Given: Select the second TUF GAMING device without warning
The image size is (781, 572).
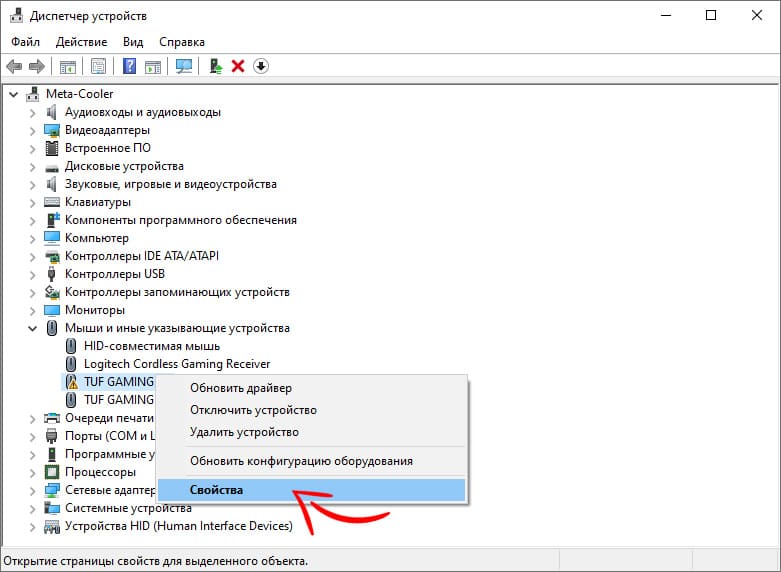Looking at the screenshot, I should 119,400.
